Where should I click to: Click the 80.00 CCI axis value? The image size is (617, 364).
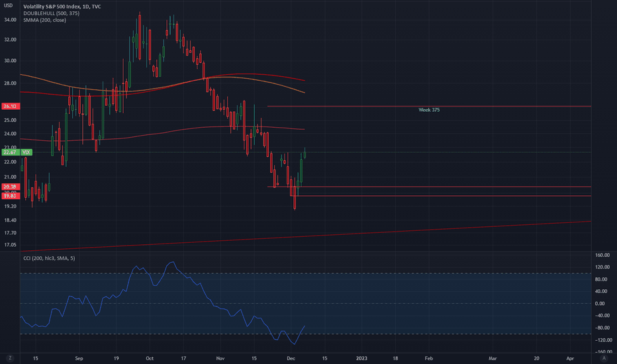pos(601,279)
